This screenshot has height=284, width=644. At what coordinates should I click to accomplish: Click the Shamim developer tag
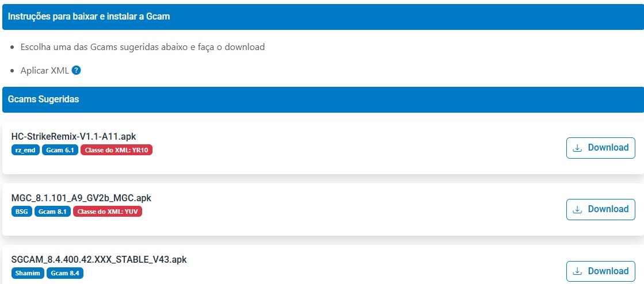pos(27,273)
